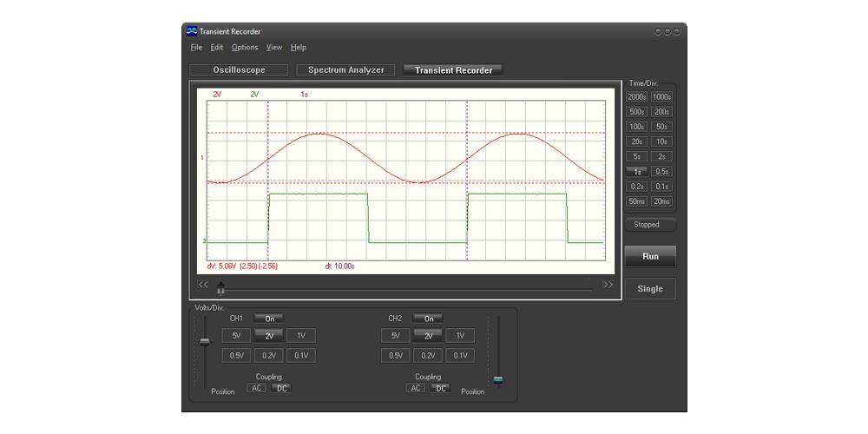Select DC coupling for CH1
868x434 pixels.
282,388
